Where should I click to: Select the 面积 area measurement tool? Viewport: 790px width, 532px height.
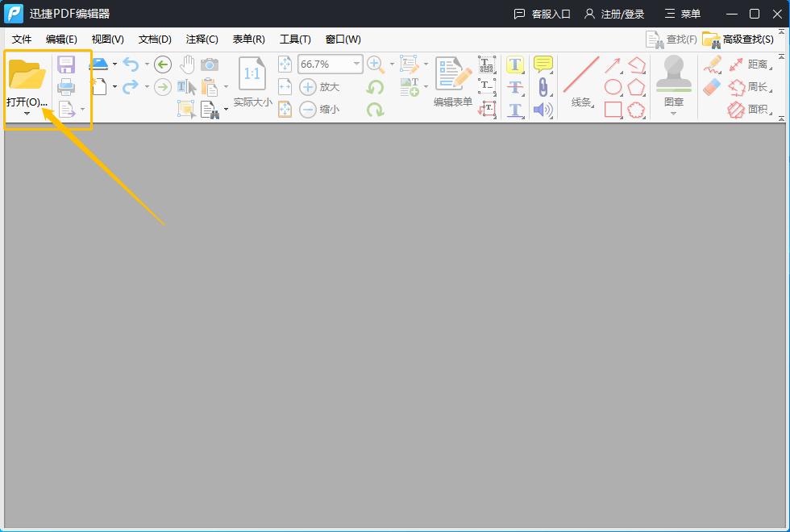(758, 109)
